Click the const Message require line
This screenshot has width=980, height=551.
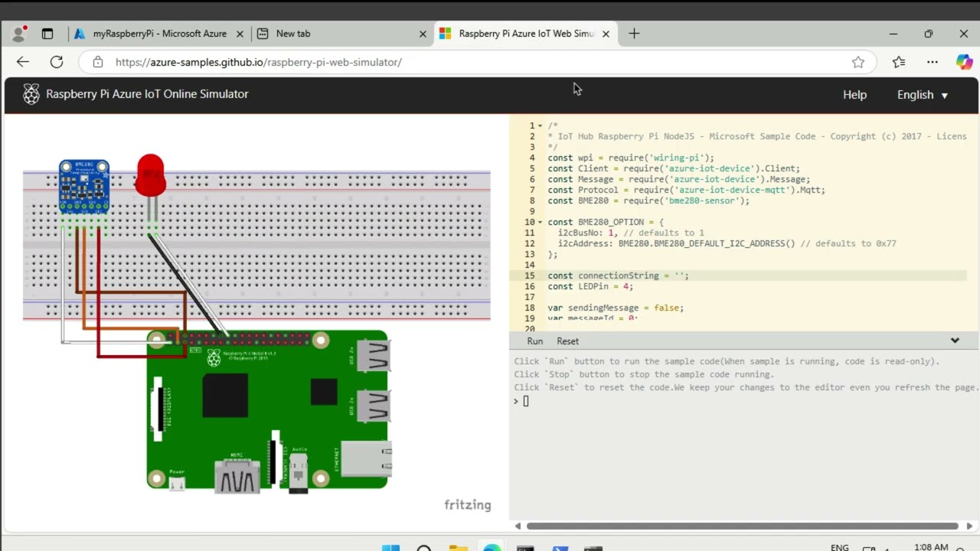point(678,179)
